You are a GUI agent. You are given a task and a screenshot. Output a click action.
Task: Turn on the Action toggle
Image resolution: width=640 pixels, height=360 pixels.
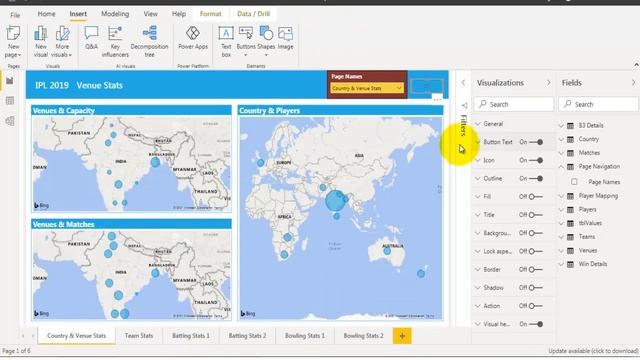click(536, 306)
